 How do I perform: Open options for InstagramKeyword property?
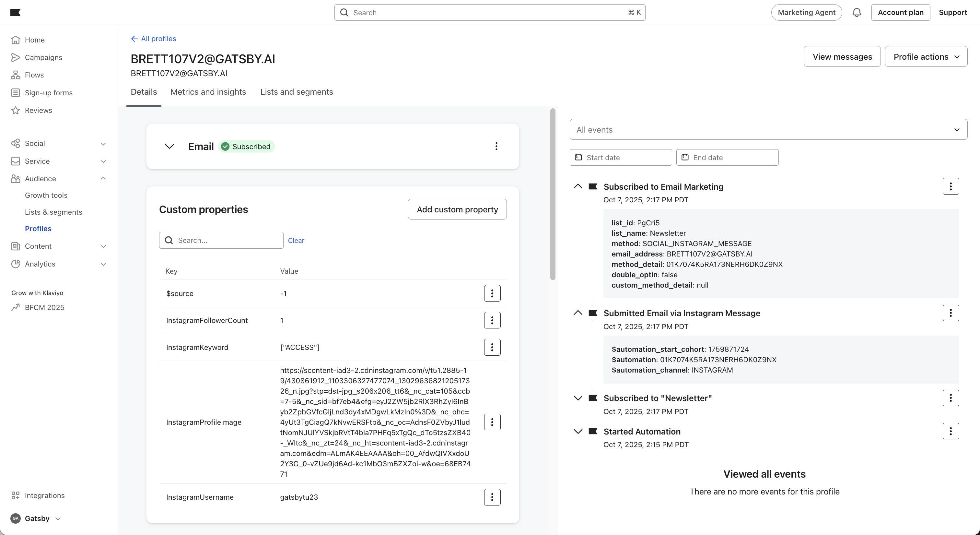pyautogui.click(x=492, y=347)
